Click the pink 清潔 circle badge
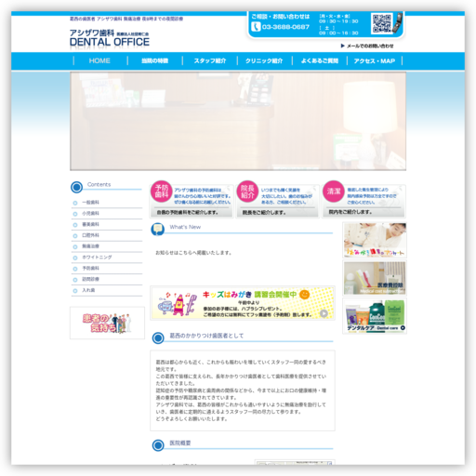The width and height of the screenshot is (476, 476). click(x=334, y=192)
